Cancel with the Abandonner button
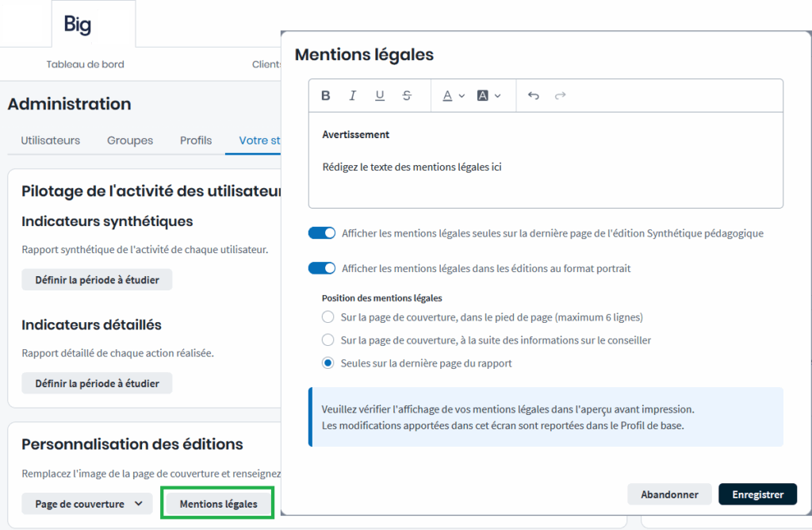 pos(669,494)
